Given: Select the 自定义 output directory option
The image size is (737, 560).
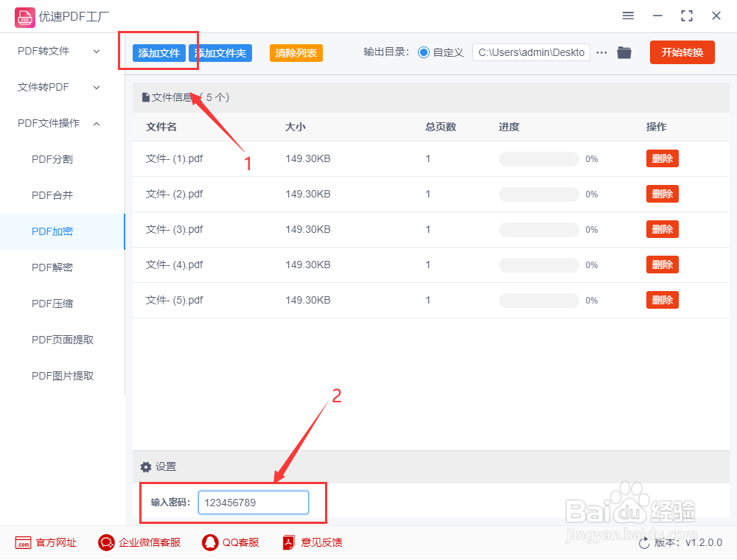Looking at the screenshot, I should point(423,52).
